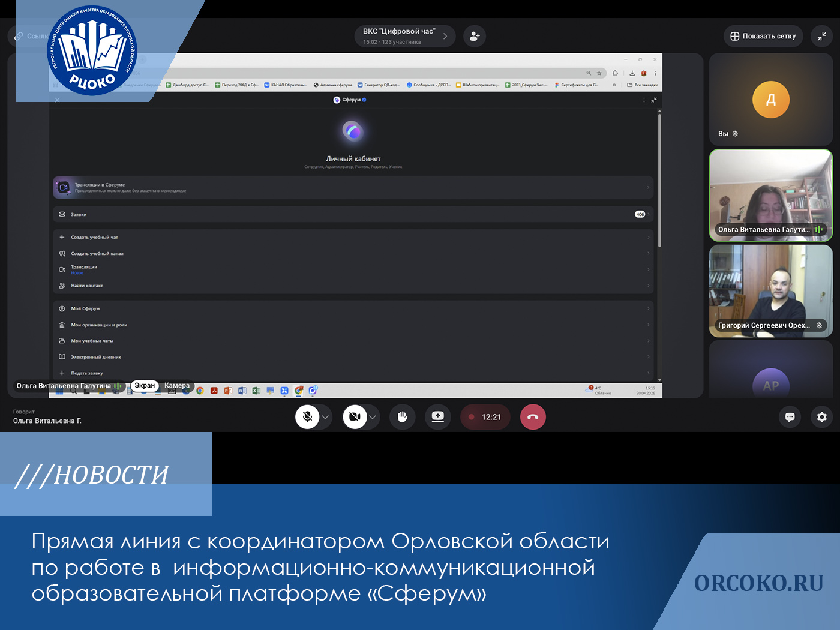Click the Показать сетку button

(763, 36)
